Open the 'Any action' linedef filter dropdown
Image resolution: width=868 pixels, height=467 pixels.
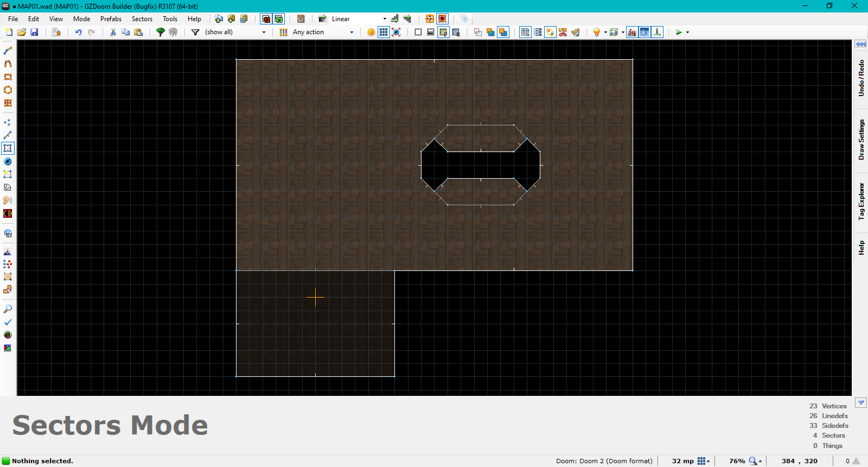352,33
